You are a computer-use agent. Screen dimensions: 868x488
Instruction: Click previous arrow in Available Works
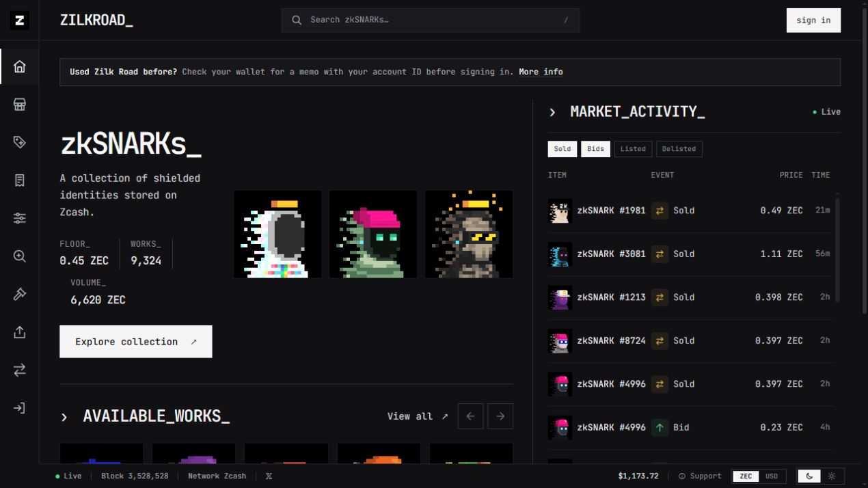[470, 416]
